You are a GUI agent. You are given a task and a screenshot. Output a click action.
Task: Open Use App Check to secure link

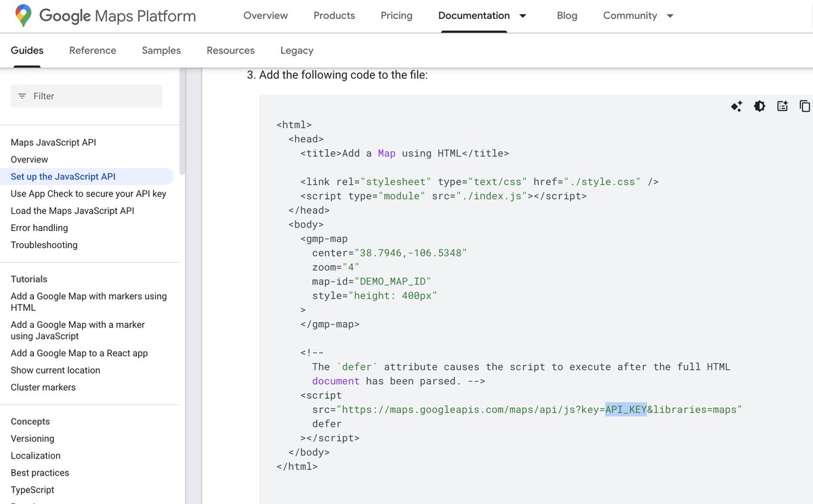88,194
